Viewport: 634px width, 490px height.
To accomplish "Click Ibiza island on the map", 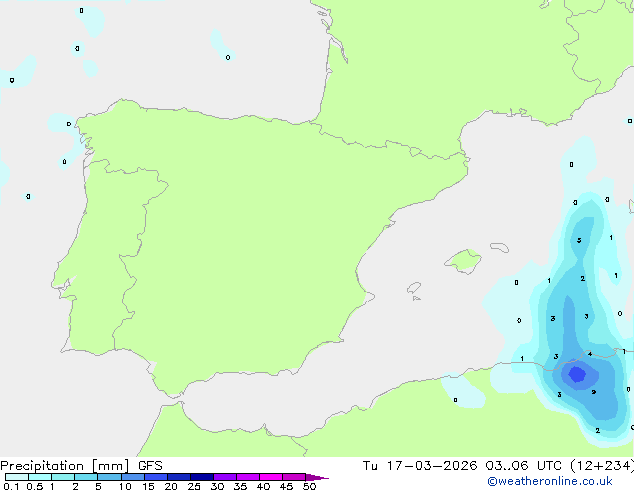I will click(x=414, y=288).
